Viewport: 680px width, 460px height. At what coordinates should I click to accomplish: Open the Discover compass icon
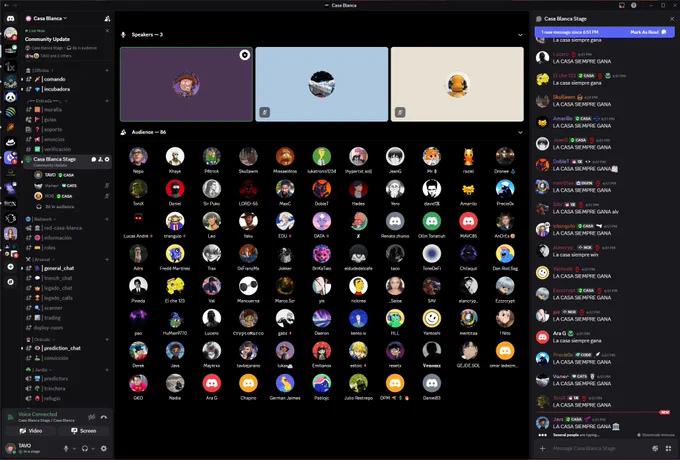point(10,282)
